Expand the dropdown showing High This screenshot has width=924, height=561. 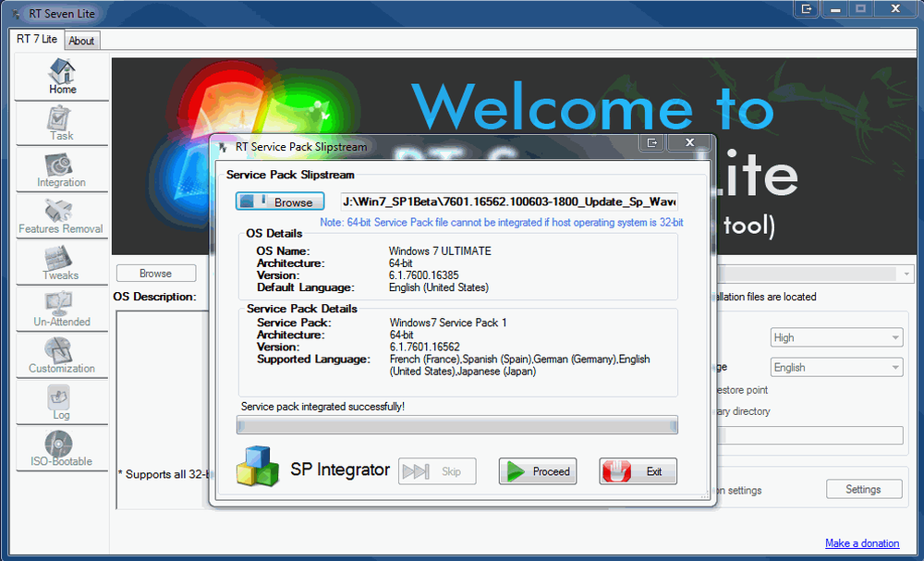tap(836, 338)
